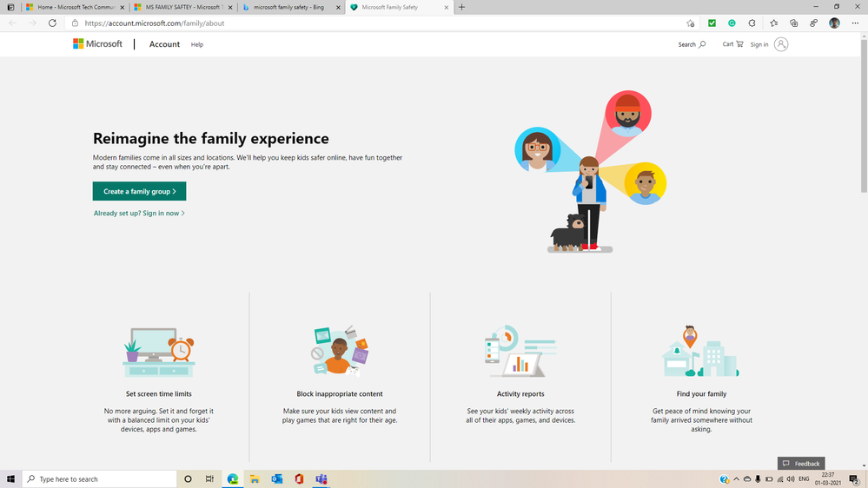Click the Find your family illustration
Screen dimensions: 868x488
click(701, 351)
